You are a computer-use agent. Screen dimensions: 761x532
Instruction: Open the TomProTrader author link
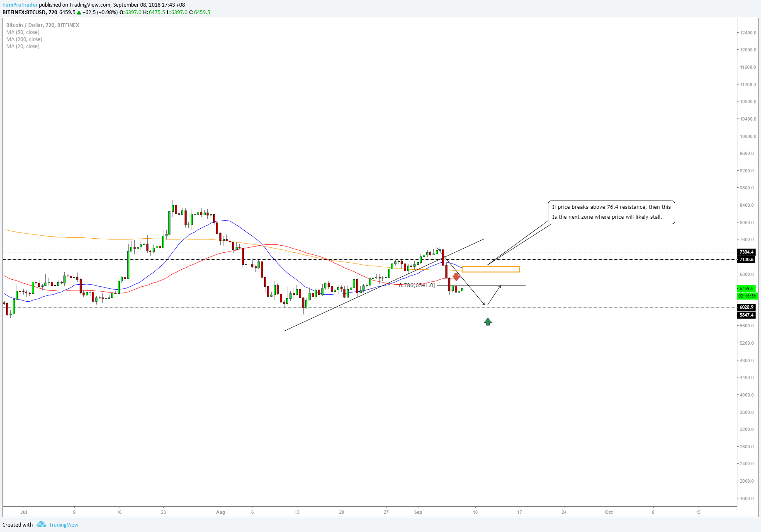click(x=20, y=5)
